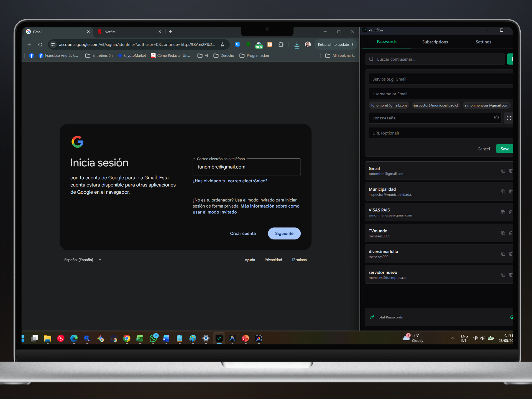Copy the TVmundo entry password
The width and height of the screenshot is (532, 399).
[503, 233]
